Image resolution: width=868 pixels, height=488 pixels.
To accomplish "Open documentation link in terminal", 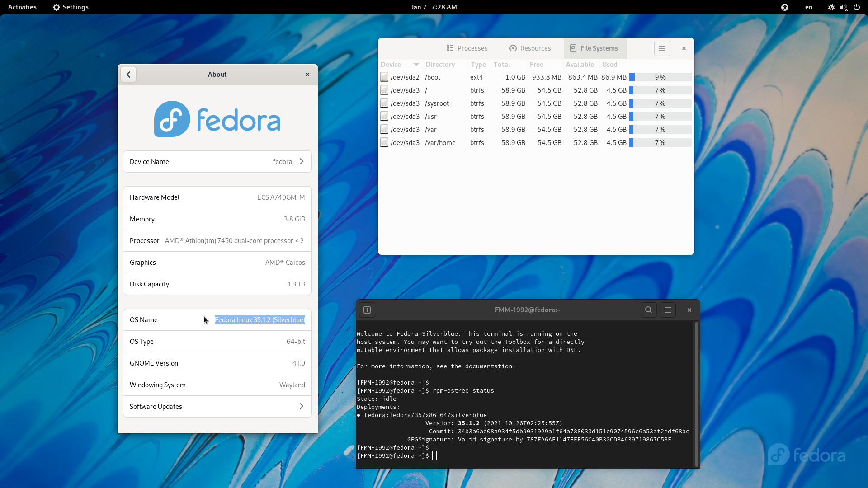I will point(488,366).
